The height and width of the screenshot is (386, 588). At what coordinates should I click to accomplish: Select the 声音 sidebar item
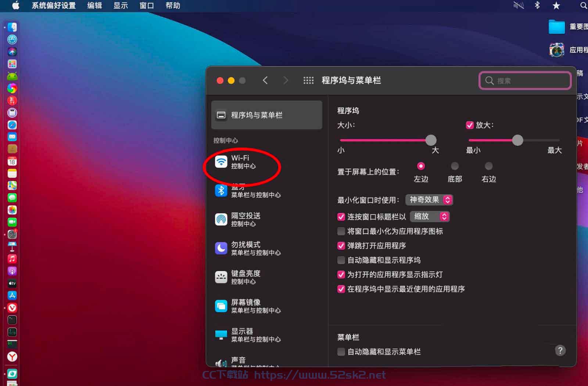[266, 362]
